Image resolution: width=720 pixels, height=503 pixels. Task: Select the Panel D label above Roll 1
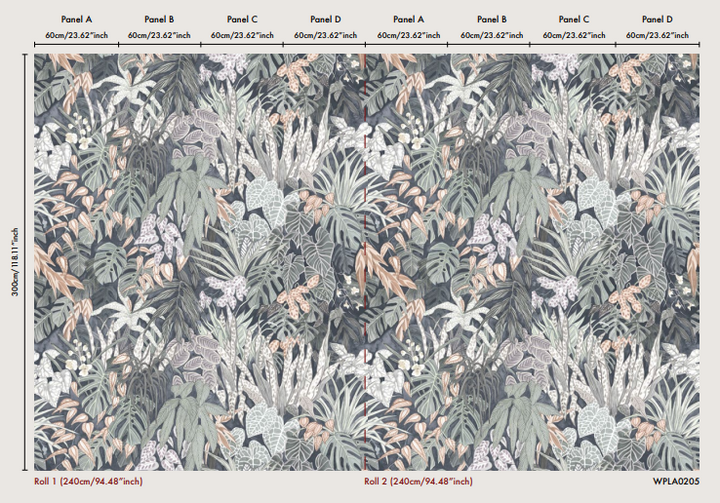(x=324, y=19)
